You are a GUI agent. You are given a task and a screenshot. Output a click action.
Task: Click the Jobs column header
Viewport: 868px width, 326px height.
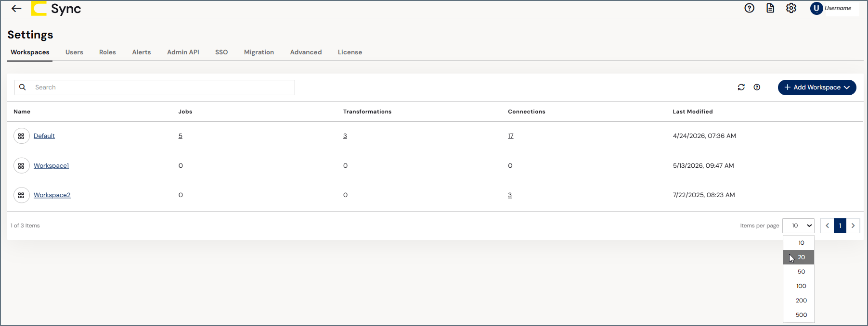(x=185, y=112)
